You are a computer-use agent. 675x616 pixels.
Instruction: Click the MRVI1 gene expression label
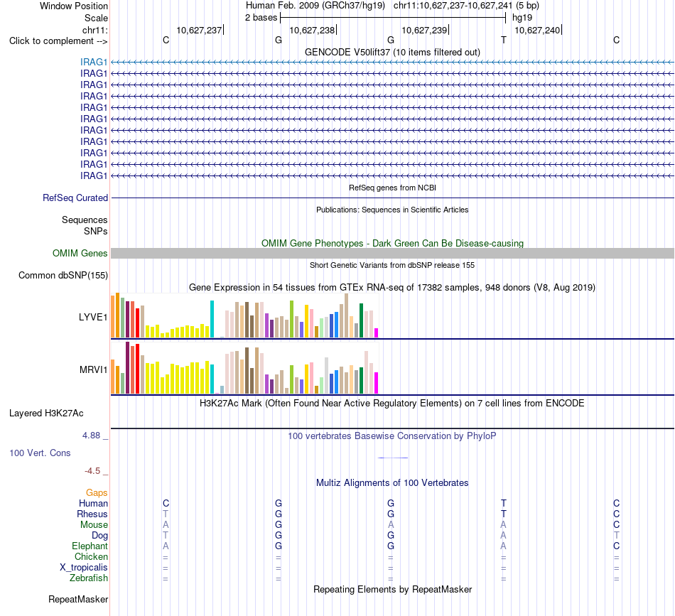point(93,369)
